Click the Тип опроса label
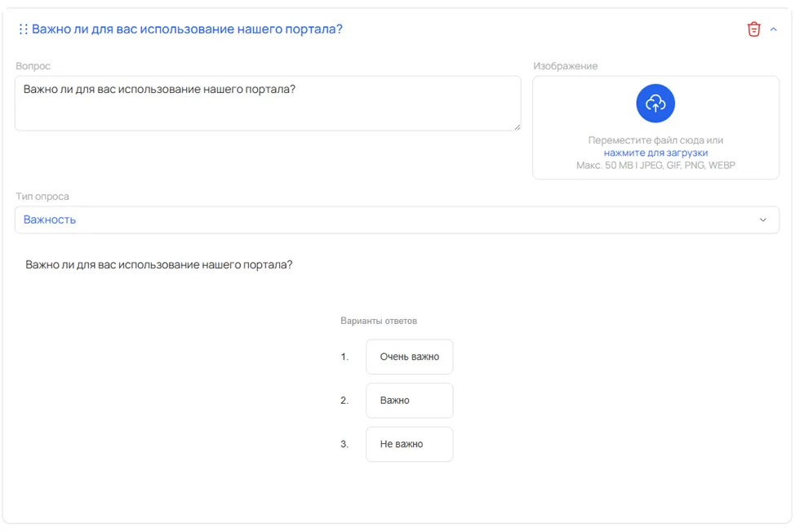The image size is (795, 532). [42, 196]
